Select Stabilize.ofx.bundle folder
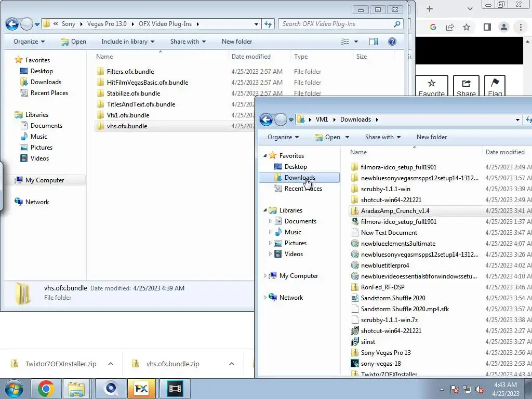 [134, 94]
